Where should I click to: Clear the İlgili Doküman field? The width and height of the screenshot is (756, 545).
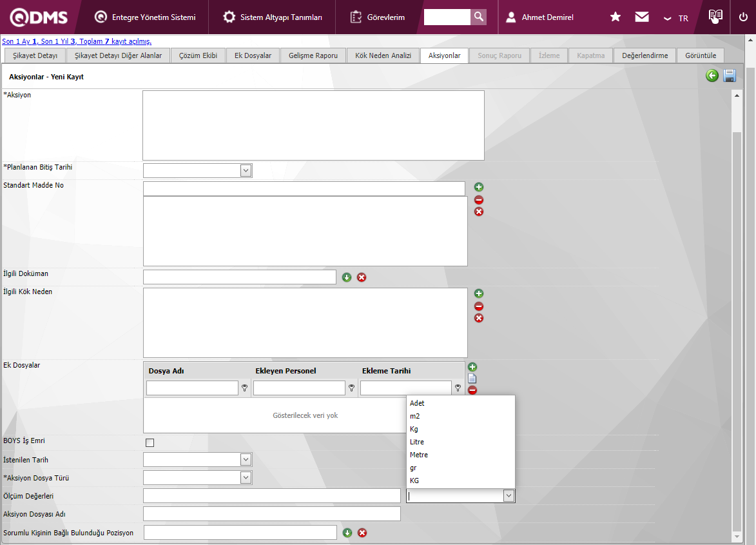pyautogui.click(x=362, y=277)
